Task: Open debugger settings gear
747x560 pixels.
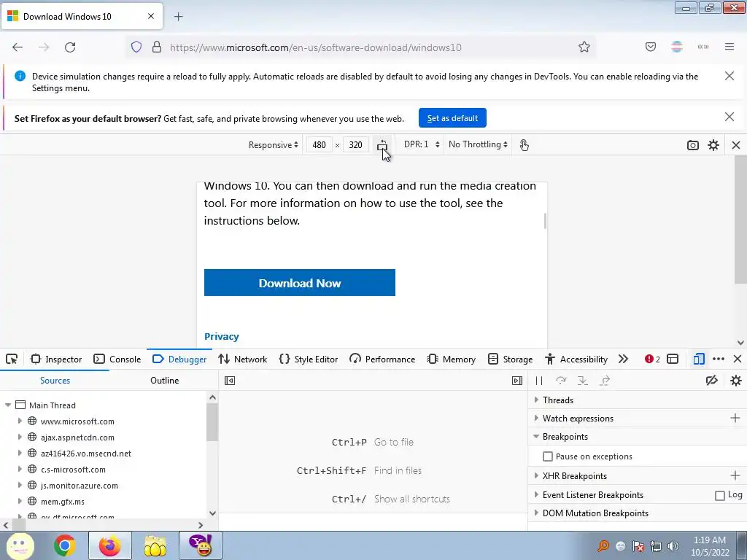Action: pyautogui.click(x=736, y=381)
